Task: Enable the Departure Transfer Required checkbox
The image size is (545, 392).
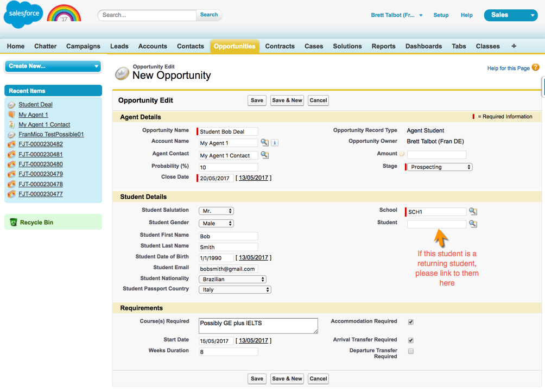Action: point(411,351)
